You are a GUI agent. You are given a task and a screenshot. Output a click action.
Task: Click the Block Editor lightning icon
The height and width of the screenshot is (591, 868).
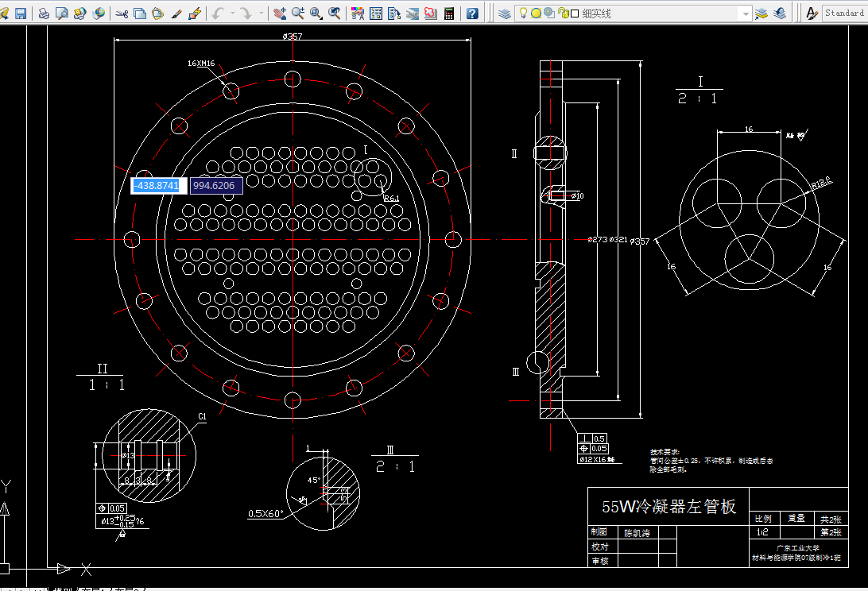pyautogui.click(x=194, y=14)
